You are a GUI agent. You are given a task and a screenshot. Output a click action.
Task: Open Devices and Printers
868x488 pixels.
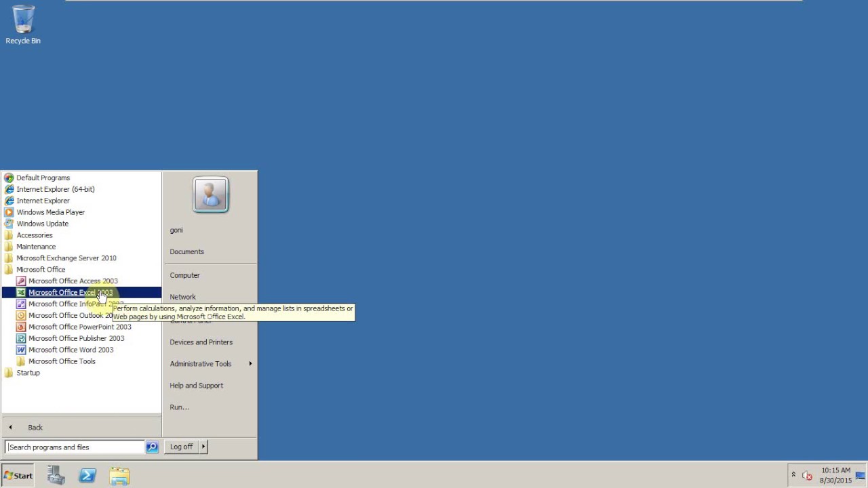(x=201, y=342)
